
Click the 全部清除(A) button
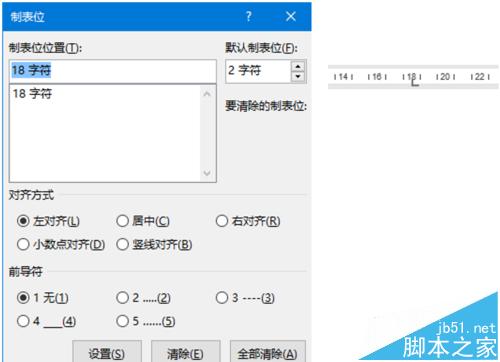(268, 353)
